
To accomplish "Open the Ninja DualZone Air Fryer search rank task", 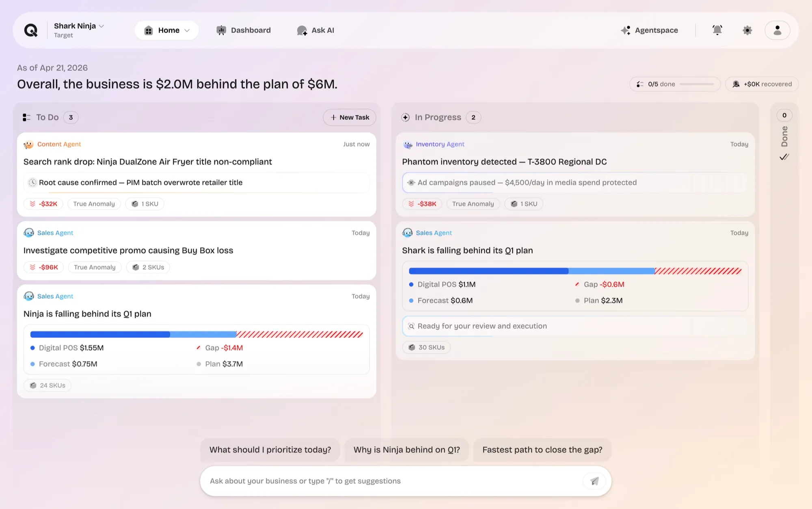I will (148, 162).
